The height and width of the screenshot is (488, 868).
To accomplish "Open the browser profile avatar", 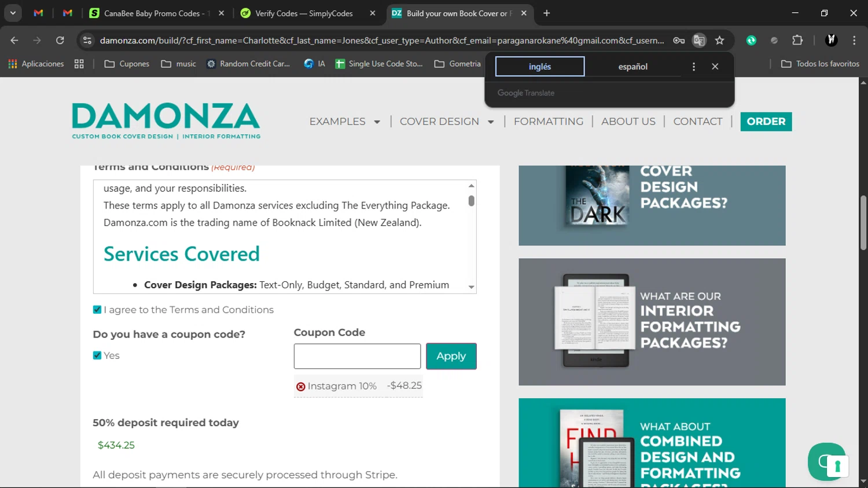I will click(x=832, y=41).
